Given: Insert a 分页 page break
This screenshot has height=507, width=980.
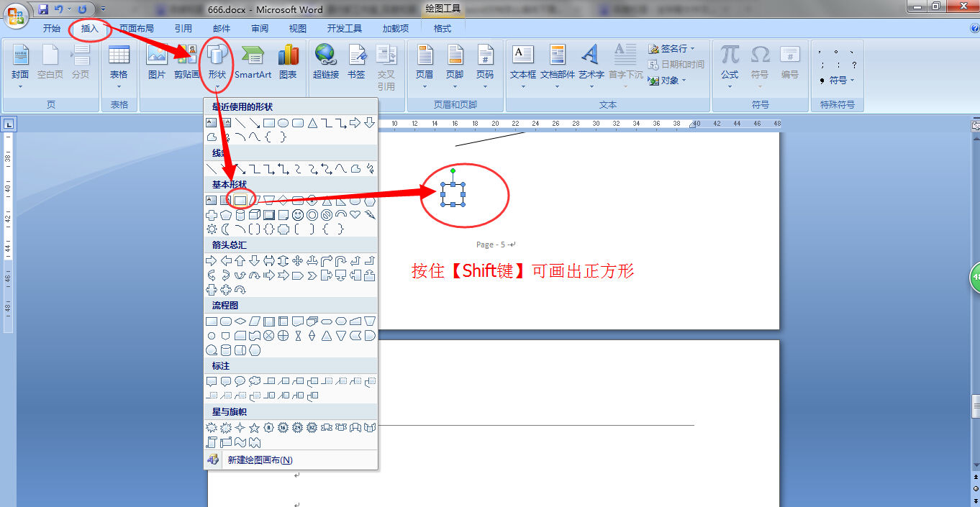Looking at the screenshot, I should tap(81, 62).
